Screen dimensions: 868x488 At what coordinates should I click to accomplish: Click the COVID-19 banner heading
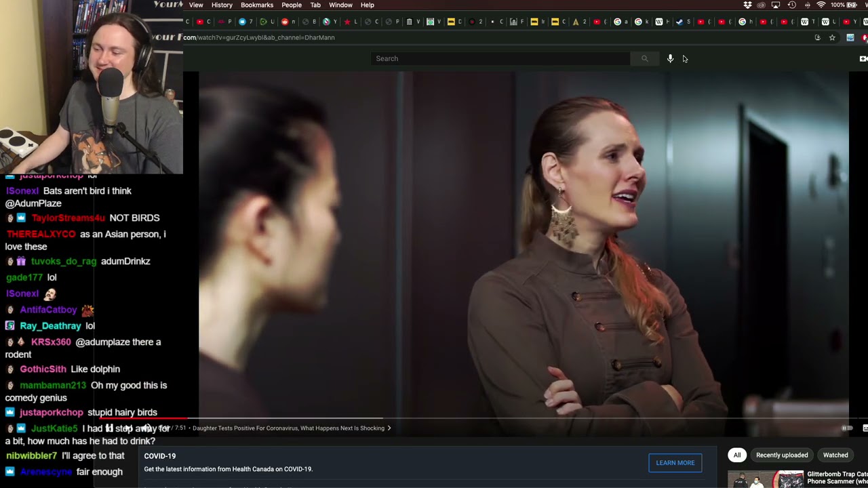160,456
